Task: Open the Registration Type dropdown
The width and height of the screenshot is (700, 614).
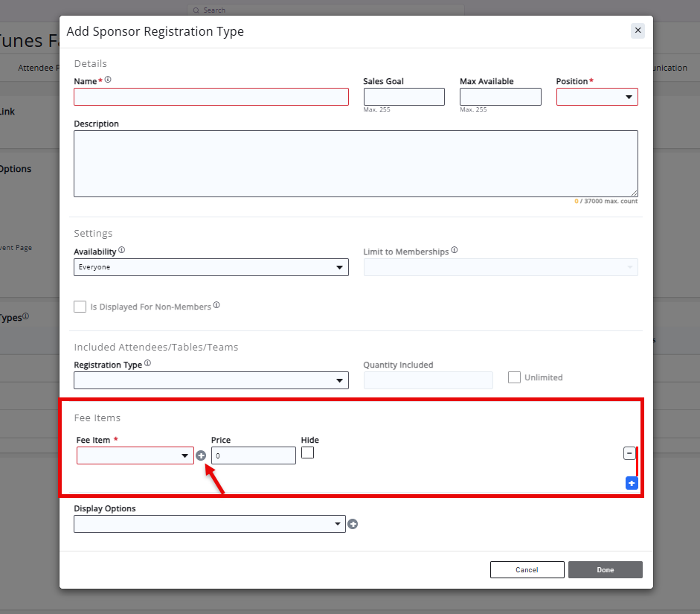Action: click(x=211, y=380)
